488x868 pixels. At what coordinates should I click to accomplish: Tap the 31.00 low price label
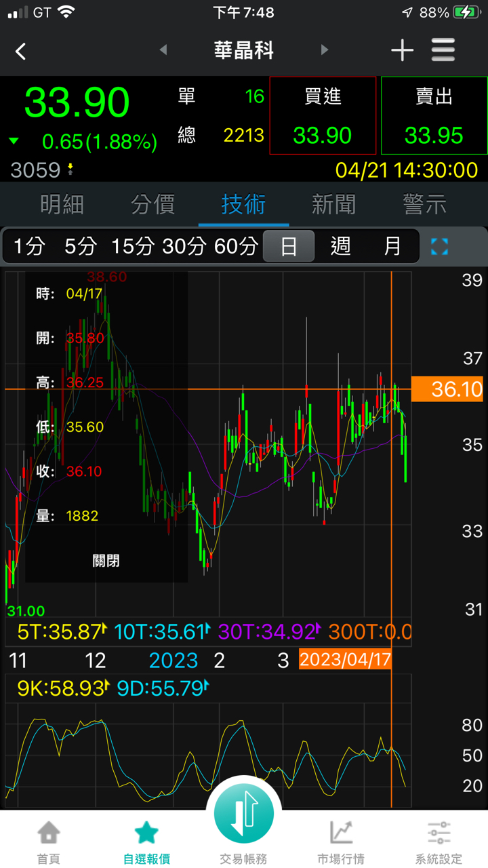[x=26, y=611]
